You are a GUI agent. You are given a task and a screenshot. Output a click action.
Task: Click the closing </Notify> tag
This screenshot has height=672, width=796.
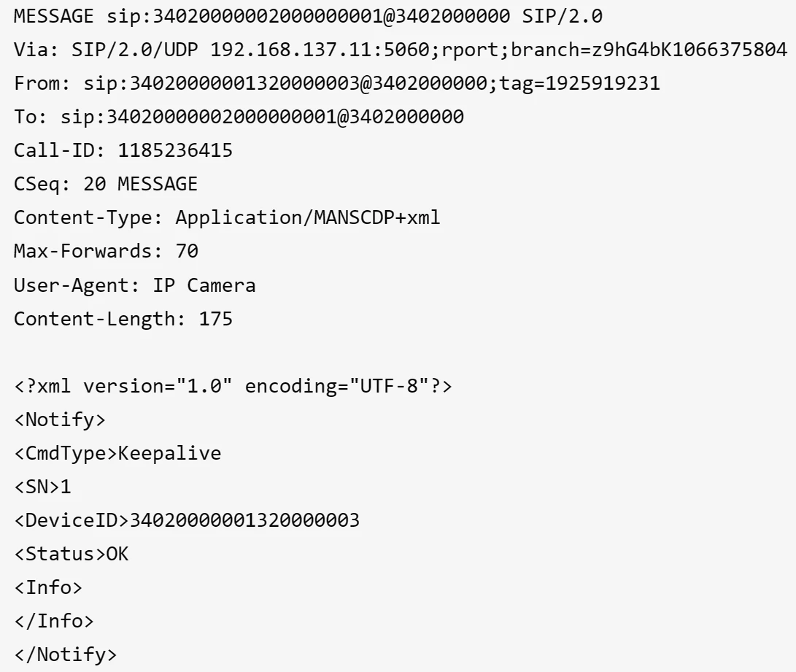[x=66, y=654]
